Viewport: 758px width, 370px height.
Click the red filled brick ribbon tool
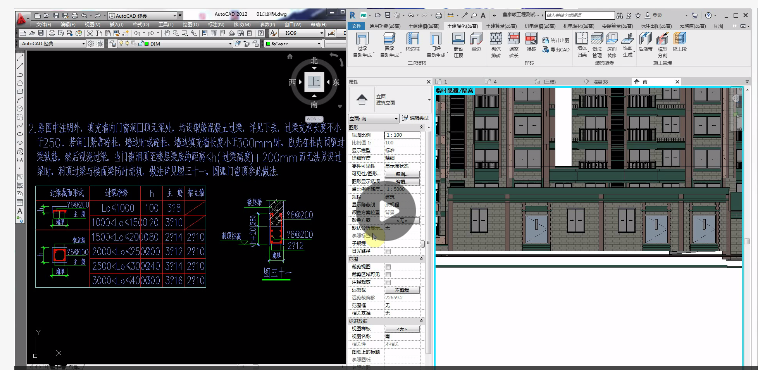click(x=531, y=42)
